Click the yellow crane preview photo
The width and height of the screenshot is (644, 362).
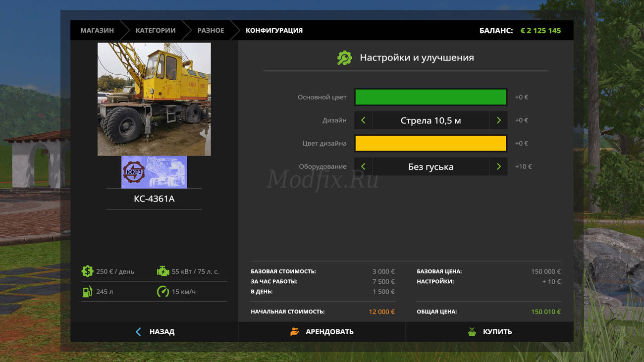click(x=154, y=99)
